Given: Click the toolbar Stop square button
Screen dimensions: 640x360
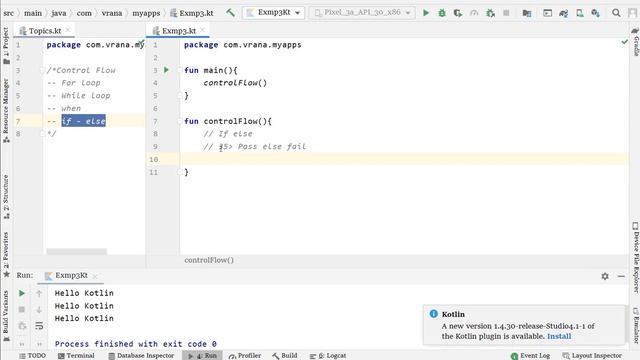Looking at the screenshot, I should pyautogui.click(x=506, y=13).
